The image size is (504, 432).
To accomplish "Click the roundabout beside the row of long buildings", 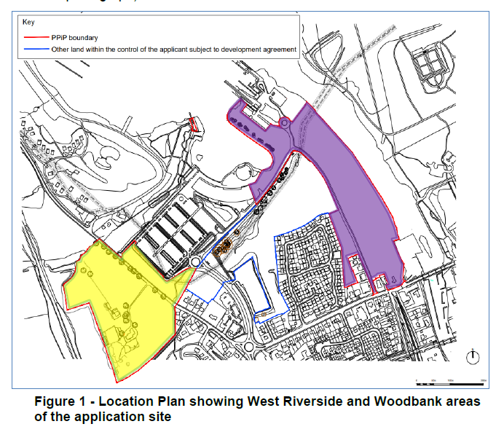I will 196,262.
